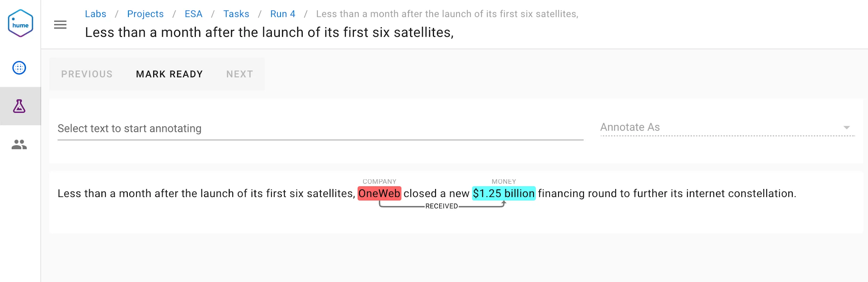868x282 pixels.
Task: Open the ESA breadcrumb link
Action: 193,14
